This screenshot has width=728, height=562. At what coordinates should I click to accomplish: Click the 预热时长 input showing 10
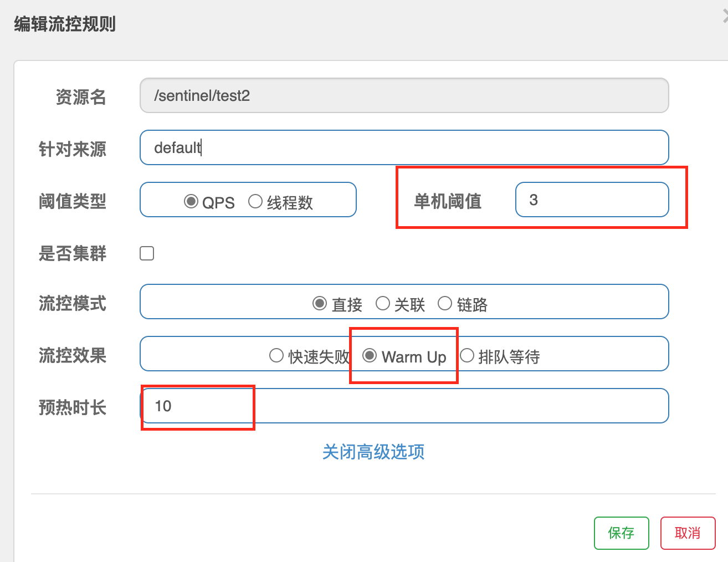(404, 406)
